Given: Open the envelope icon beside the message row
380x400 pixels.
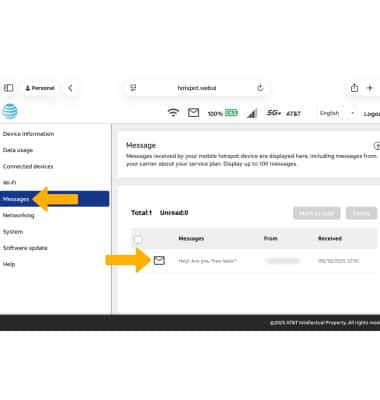Looking at the screenshot, I should (159, 260).
